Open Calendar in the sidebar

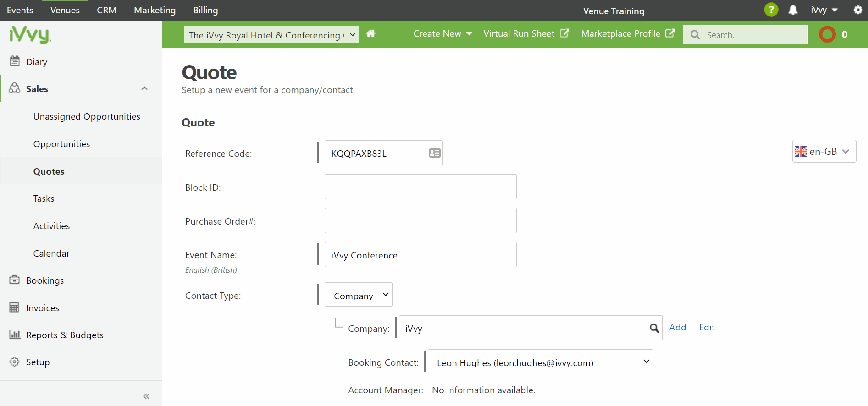[x=51, y=253]
